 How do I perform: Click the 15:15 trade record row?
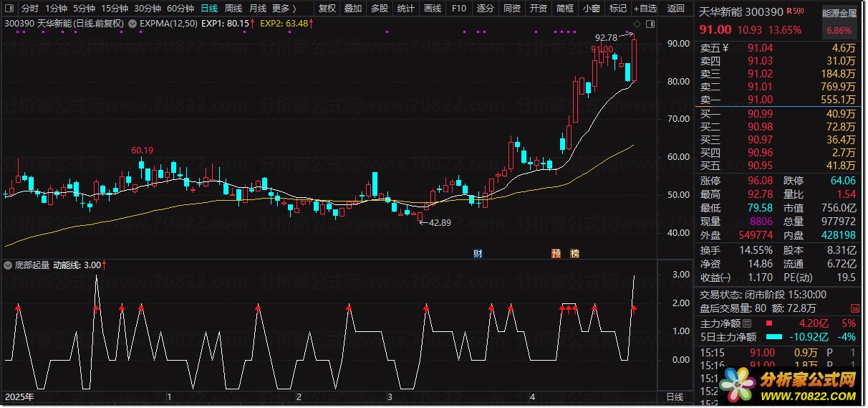point(777,352)
